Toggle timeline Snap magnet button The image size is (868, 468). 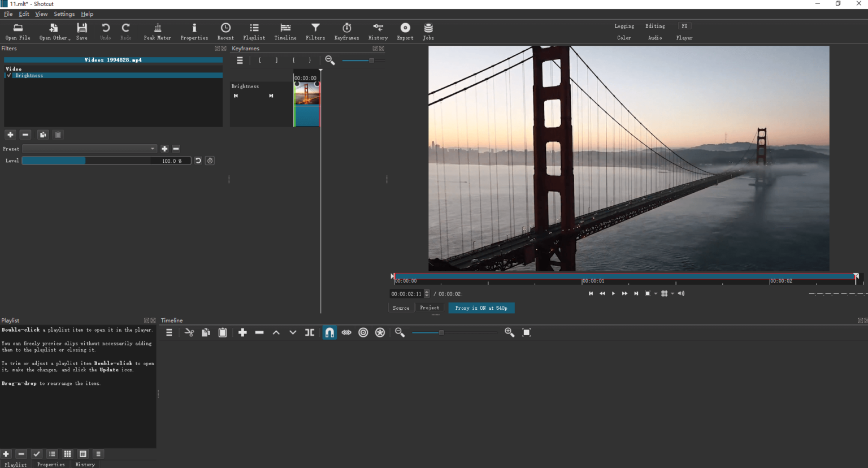coord(329,332)
